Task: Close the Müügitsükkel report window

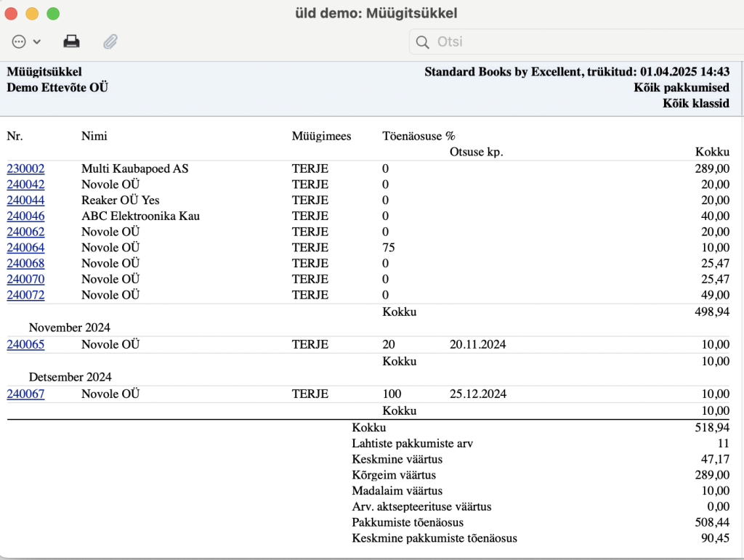Action: point(11,14)
